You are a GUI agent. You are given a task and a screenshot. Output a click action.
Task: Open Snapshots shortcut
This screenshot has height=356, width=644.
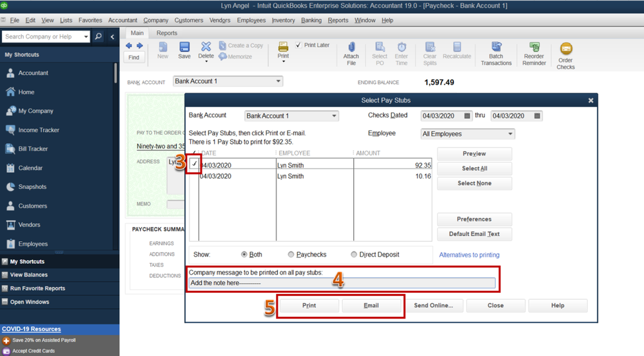tap(32, 186)
